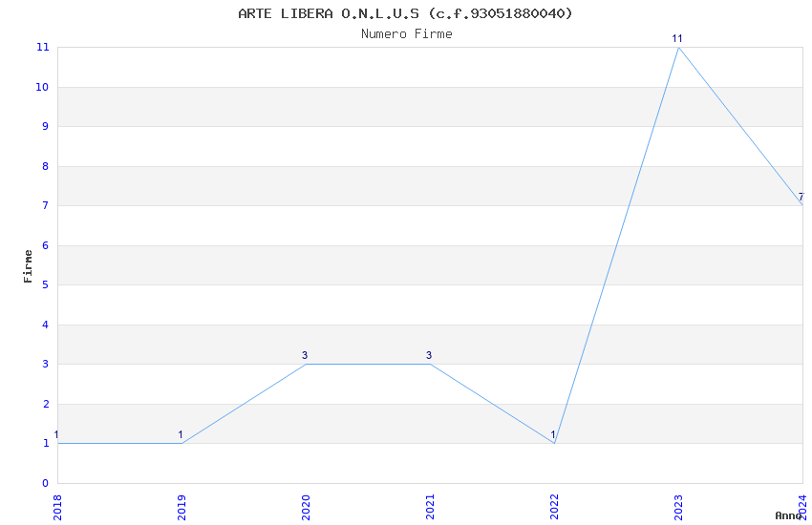Select the 2021 x-axis year label

tap(430, 508)
